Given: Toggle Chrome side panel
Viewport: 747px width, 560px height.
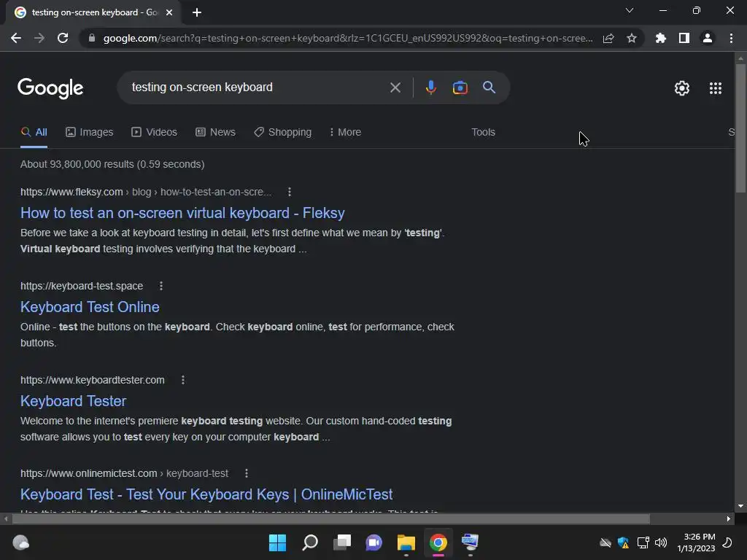Looking at the screenshot, I should [x=684, y=38].
